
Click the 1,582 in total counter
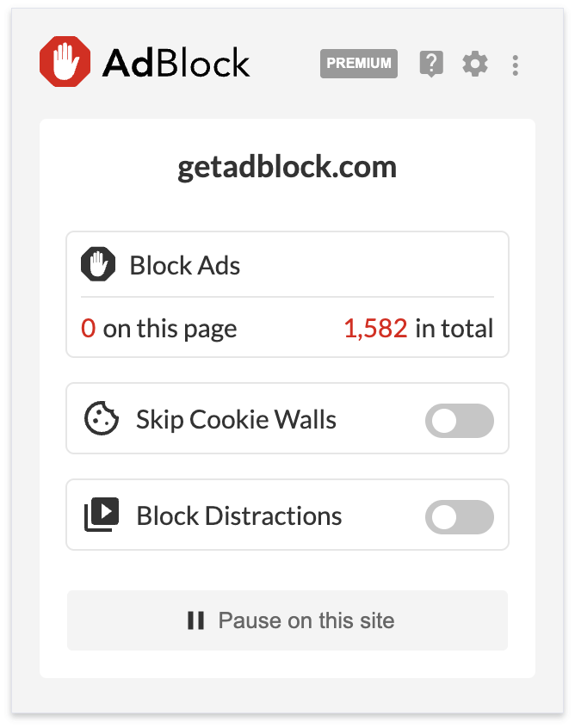coord(418,328)
